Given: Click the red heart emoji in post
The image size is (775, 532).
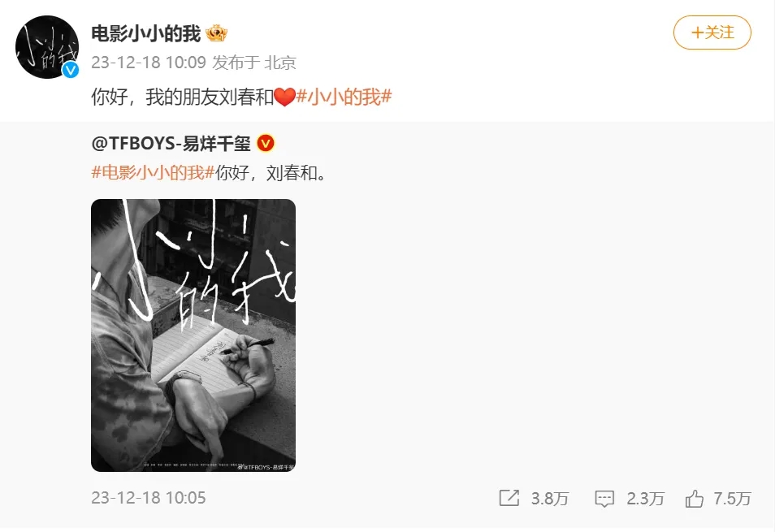Looking at the screenshot, I should (284, 97).
